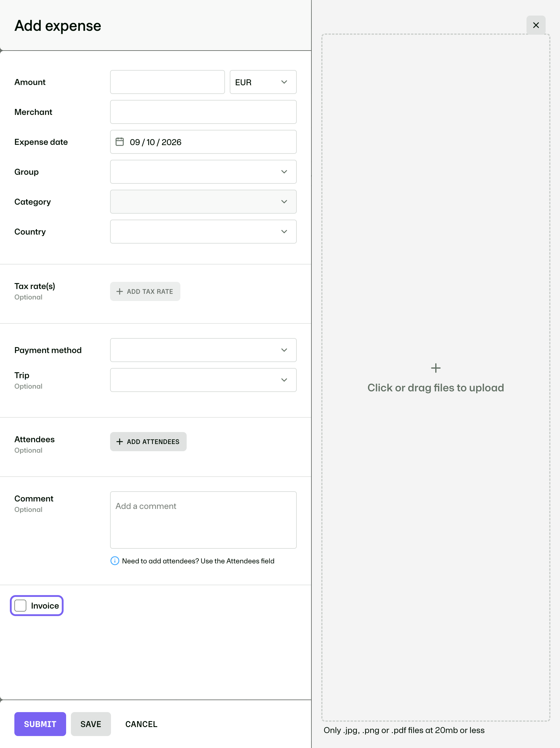Screen dimensions: 560x748
Task: Click into the Merchant text field
Action: click(x=203, y=112)
